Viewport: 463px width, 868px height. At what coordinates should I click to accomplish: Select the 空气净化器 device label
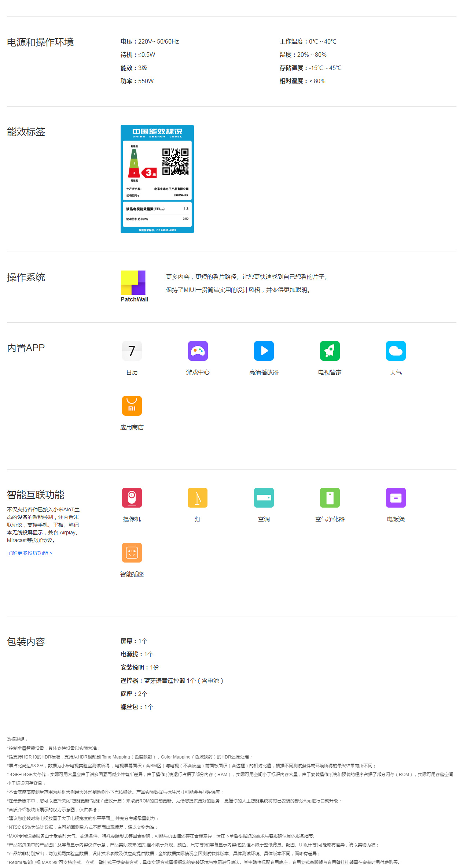coord(330,519)
